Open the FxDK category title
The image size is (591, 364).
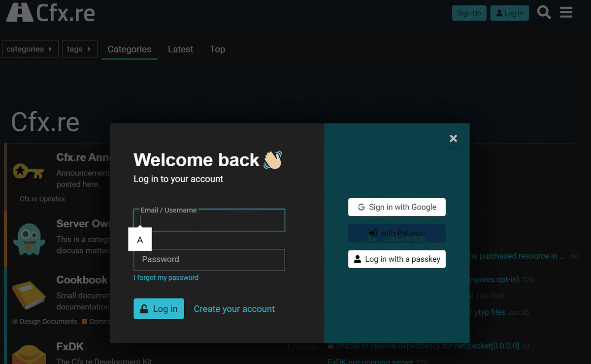[x=70, y=347]
